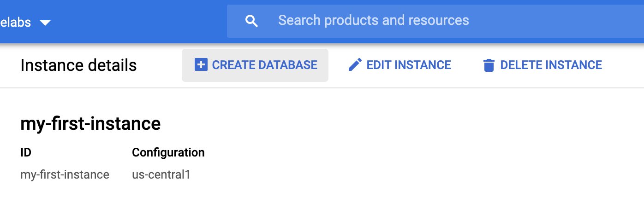This screenshot has height=197, width=644.
Task: Focus the Search products and resources field
Action: coord(373,20)
